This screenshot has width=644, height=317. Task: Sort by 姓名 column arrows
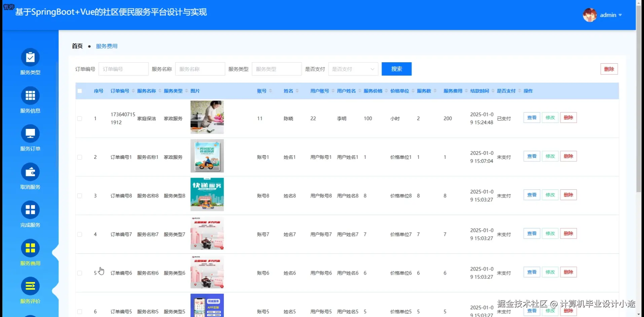click(297, 91)
